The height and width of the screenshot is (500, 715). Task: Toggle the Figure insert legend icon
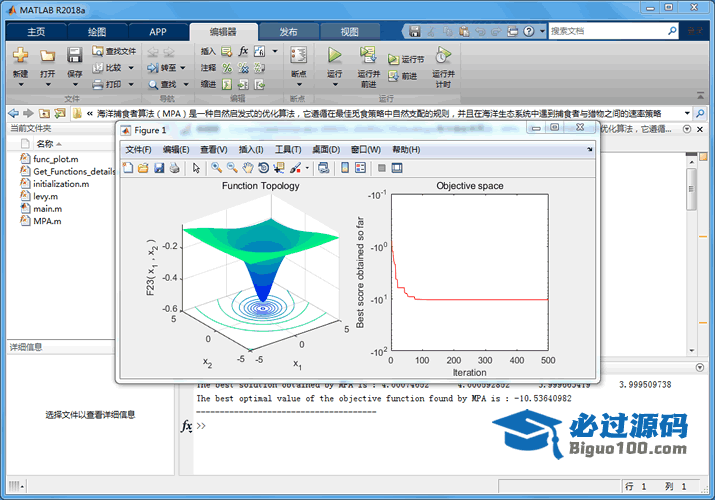coord(360,168)
